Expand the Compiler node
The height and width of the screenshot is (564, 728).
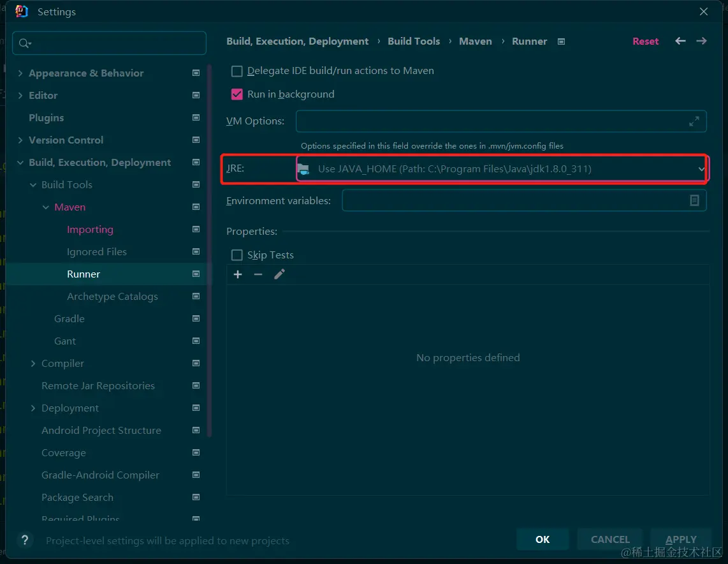(x=33, y=363)
